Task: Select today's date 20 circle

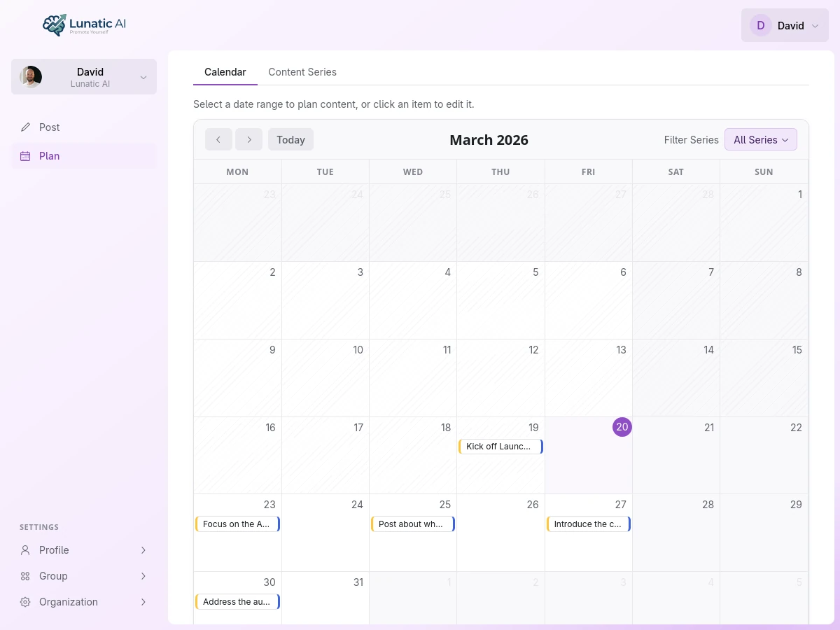Action: 622,427
